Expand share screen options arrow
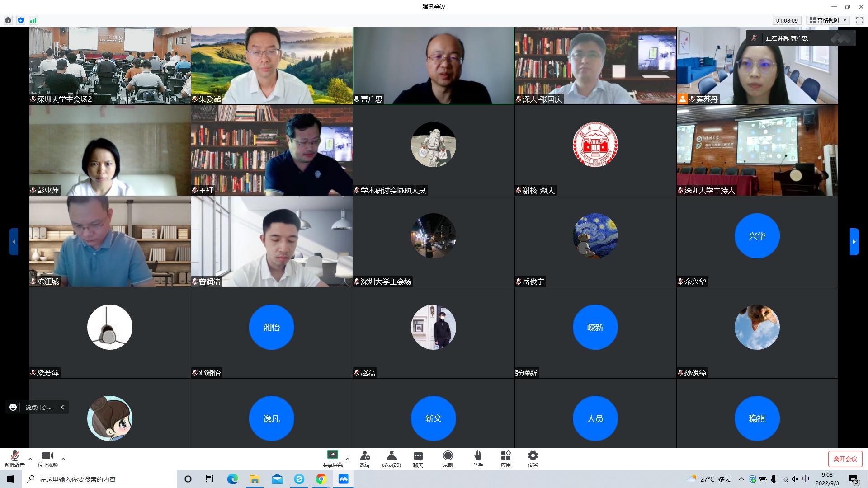 (x=348, y=459)
